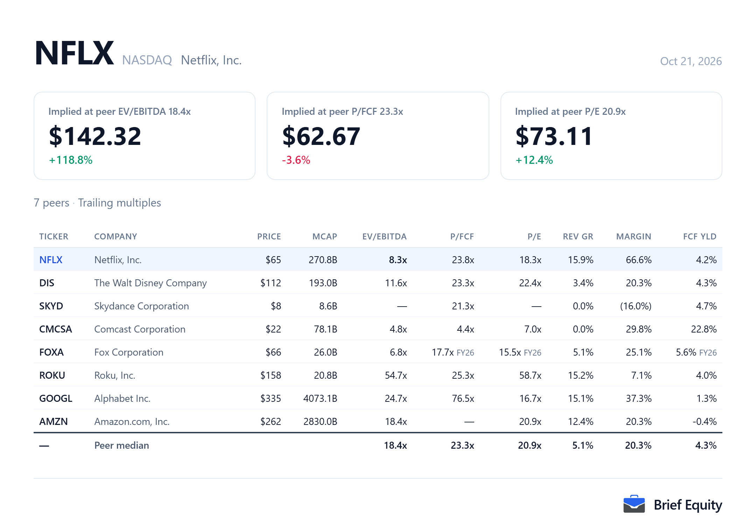756x532 pixels.
Task: Click the Alphabet Inc. company name
Action: pyautogui.click(x=122, y=398)
